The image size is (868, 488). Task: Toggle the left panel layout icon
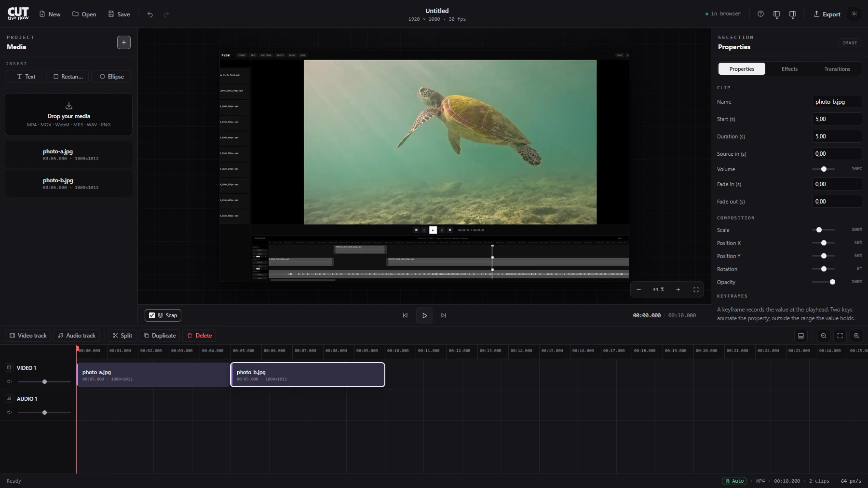[776, 14]
